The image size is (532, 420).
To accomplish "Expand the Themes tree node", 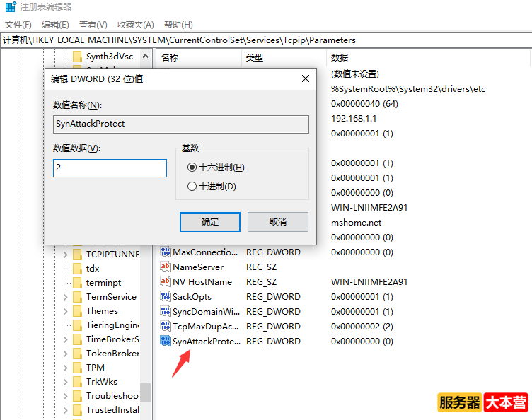I will [x=66, y=311].
